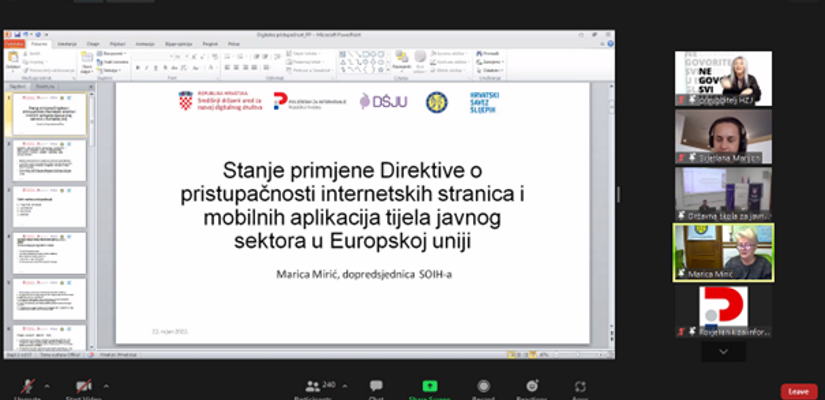Align text left in paragraph group
The width and height of the screenshot is (825, 400).
pos(228,68)
